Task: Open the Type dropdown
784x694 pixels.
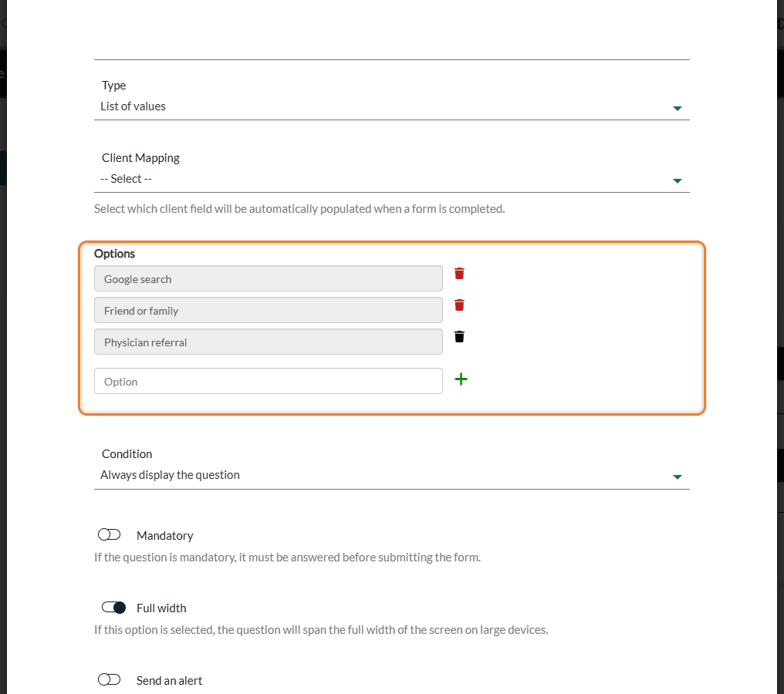Action: tap(391, 106)
